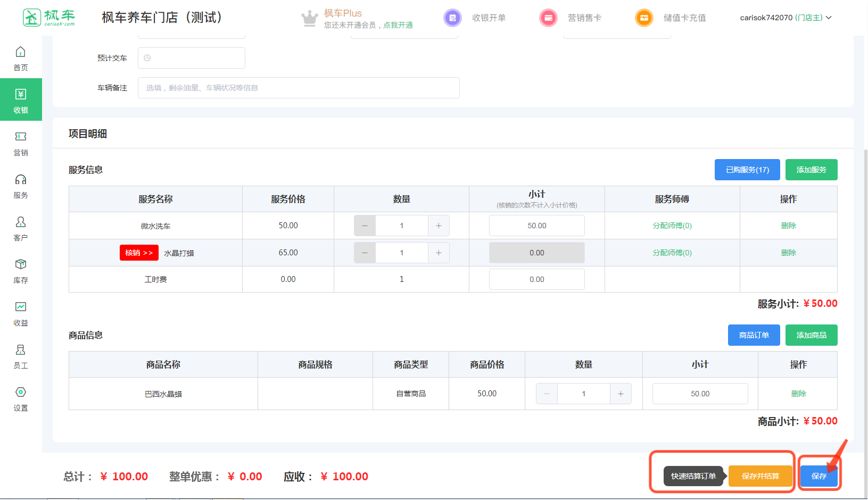Open the 预计交车 time picker field

(x=192, y=58)
